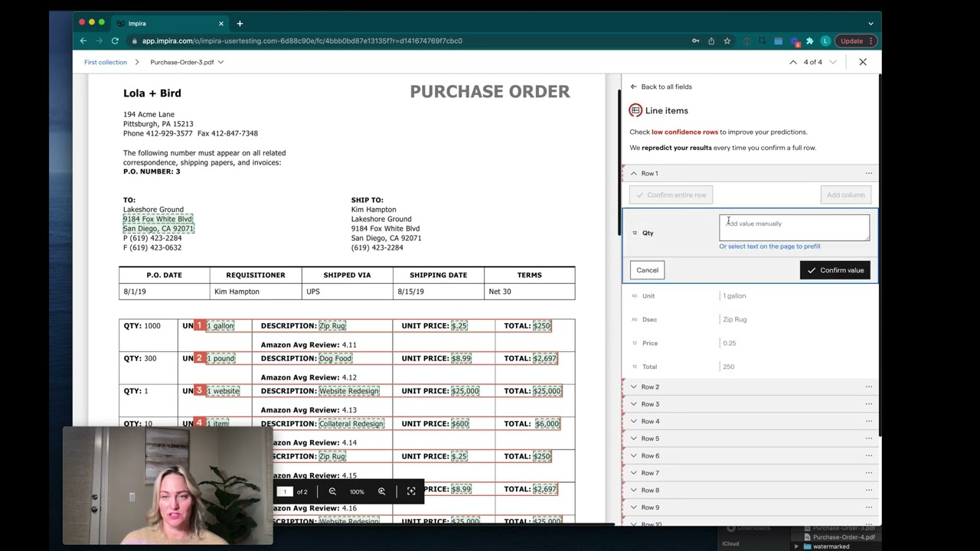Open Row 1 more options menu
This screenshot has height=551, width=980.
coord(868,173)
